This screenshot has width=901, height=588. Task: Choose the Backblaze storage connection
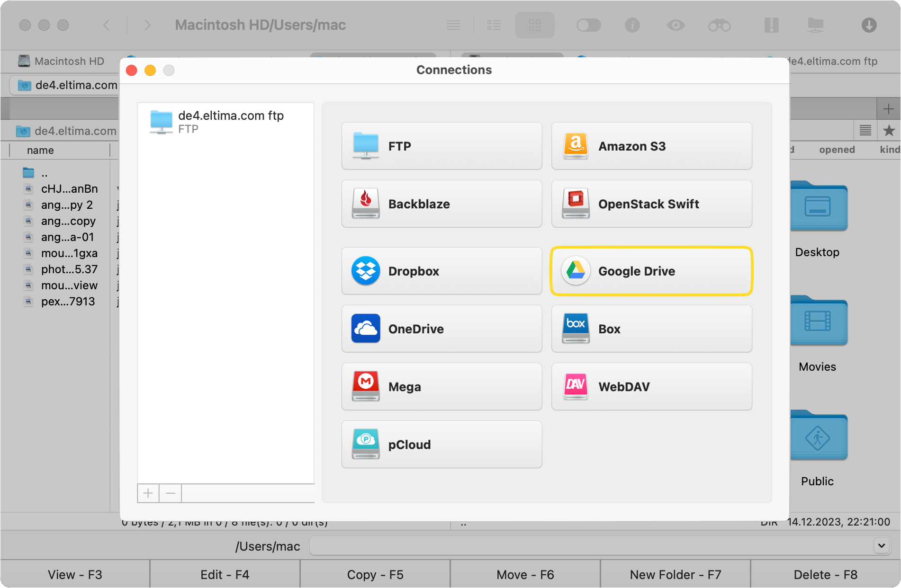(x=441, y=204)
